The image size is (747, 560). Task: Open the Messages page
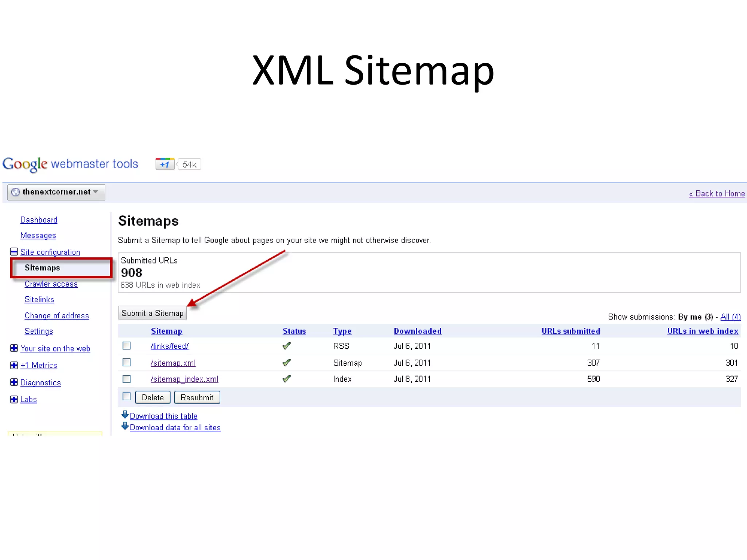pos(38,236)
